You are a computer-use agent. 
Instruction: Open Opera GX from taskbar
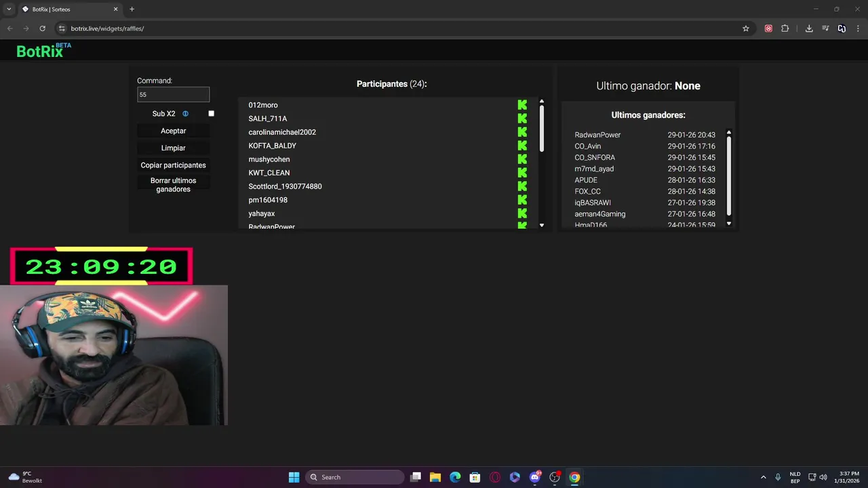[495, 477]
